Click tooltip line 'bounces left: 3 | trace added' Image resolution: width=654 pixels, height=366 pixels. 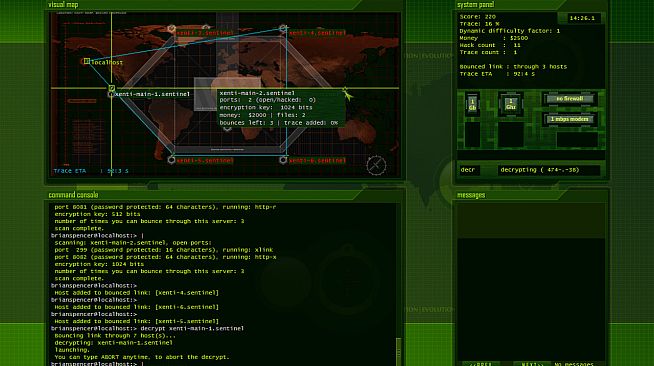point(279,123)
